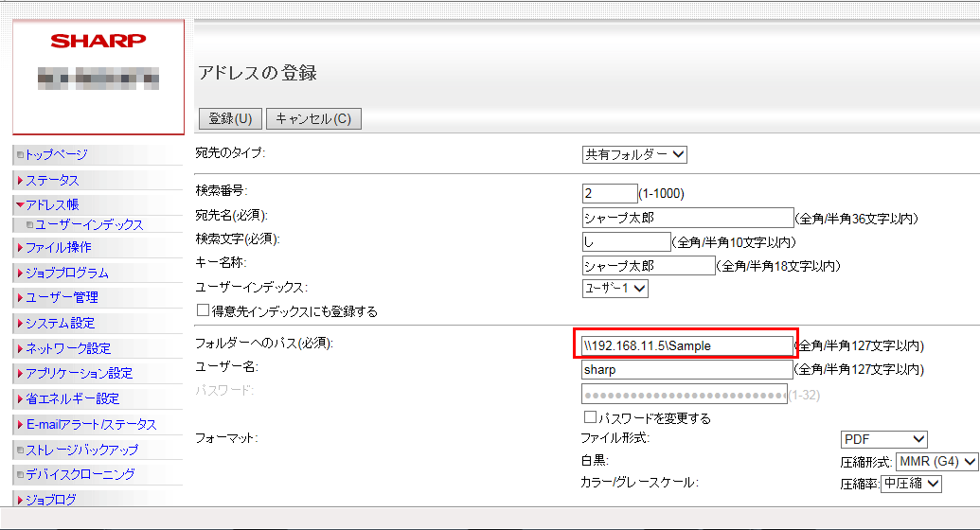Click the 登録(U) button
Viewport: 980px width, 530px height.
(229, 118)
